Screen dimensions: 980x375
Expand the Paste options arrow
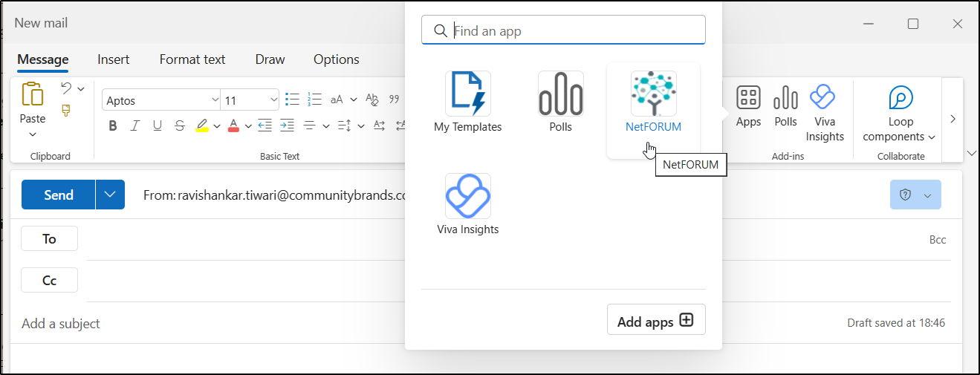point(33,134)
